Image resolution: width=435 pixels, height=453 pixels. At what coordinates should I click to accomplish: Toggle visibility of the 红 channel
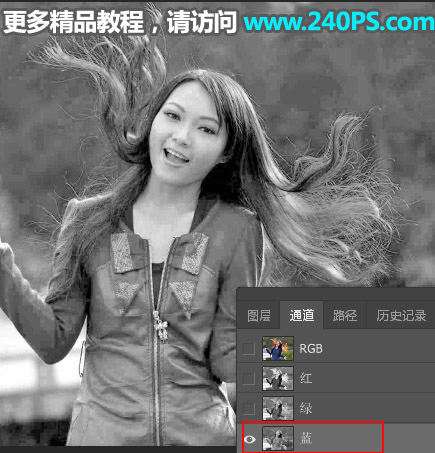pyautogui.click(x=249, y=379)
